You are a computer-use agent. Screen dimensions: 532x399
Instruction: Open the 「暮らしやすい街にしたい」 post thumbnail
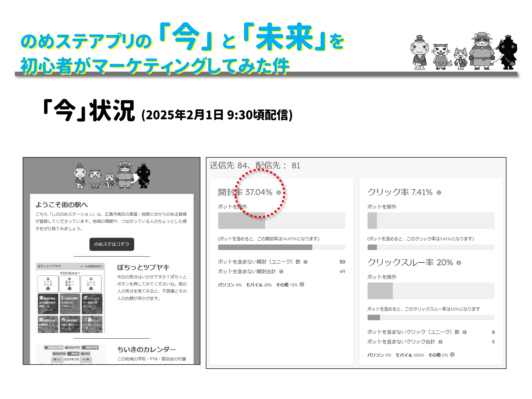click(x=92, y=324)
